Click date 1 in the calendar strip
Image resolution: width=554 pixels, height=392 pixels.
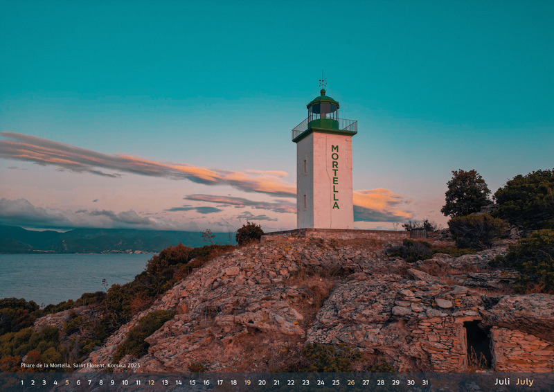coord(21,382)
